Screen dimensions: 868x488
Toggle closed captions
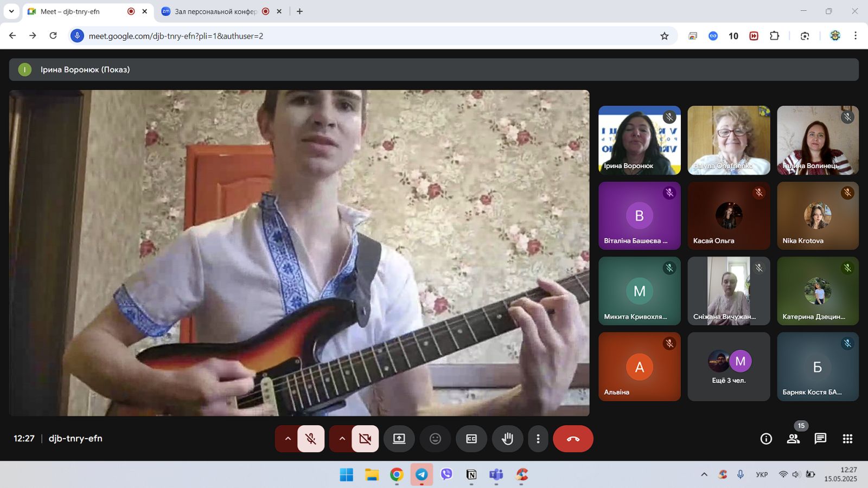point(471,439)
